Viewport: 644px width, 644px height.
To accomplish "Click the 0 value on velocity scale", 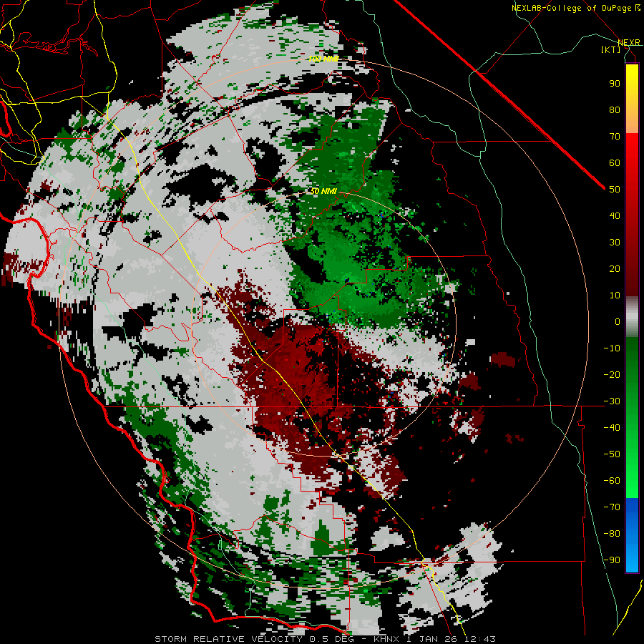I will (618, 321).
